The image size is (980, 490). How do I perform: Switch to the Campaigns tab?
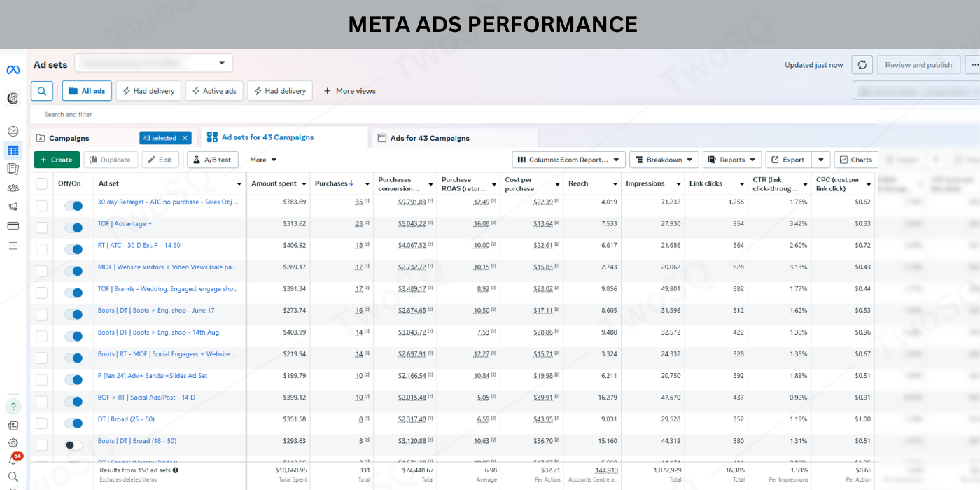69,138
